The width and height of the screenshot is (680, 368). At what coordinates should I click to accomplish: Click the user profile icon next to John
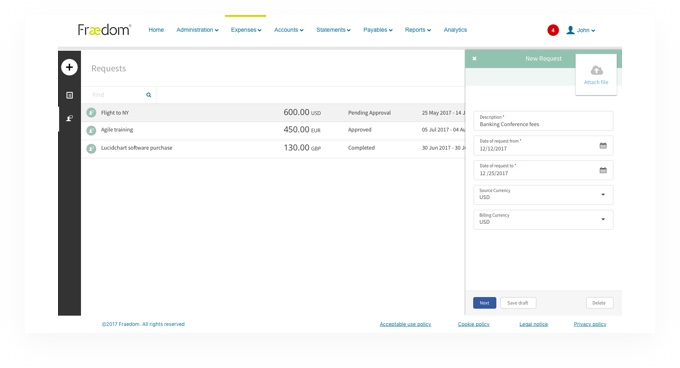click(x=570, y=30)
